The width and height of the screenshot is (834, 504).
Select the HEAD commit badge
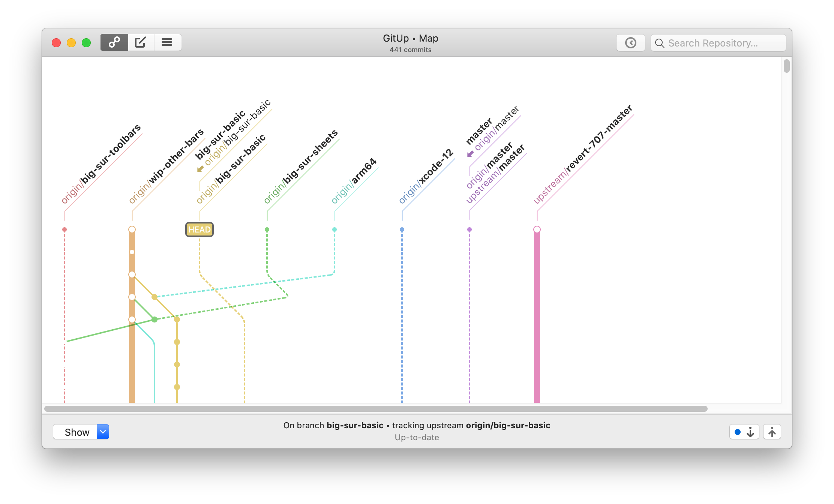[x=199, y=229]
